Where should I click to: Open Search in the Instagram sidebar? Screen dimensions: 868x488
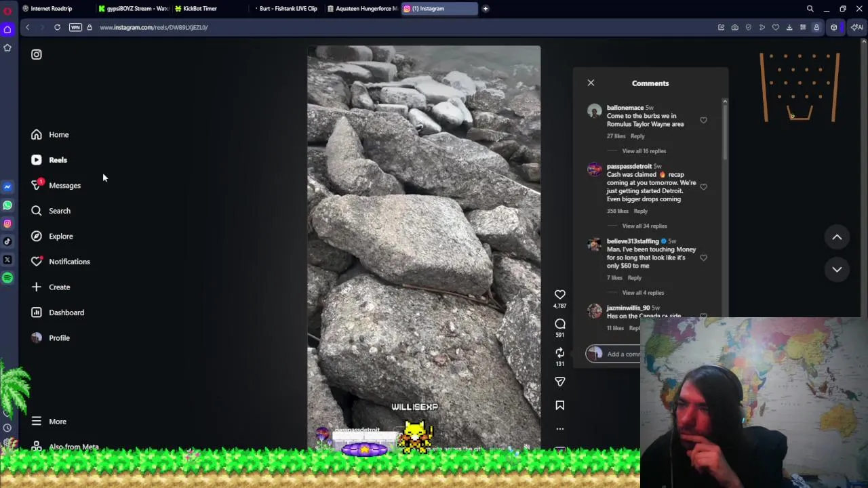click(x=50, y=211)
